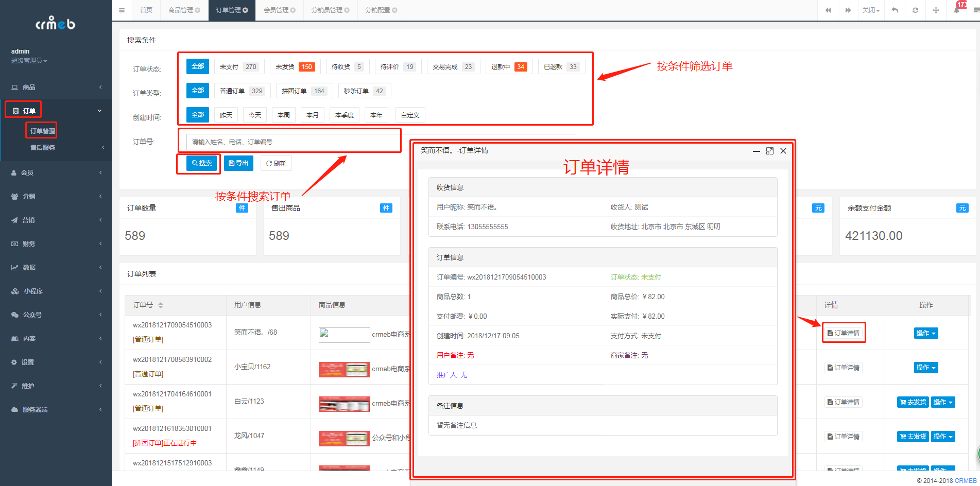Switch to the 分销配置 tab
Image resolution: width=980 pixels, height=486 pixels.
coord(377,10)
